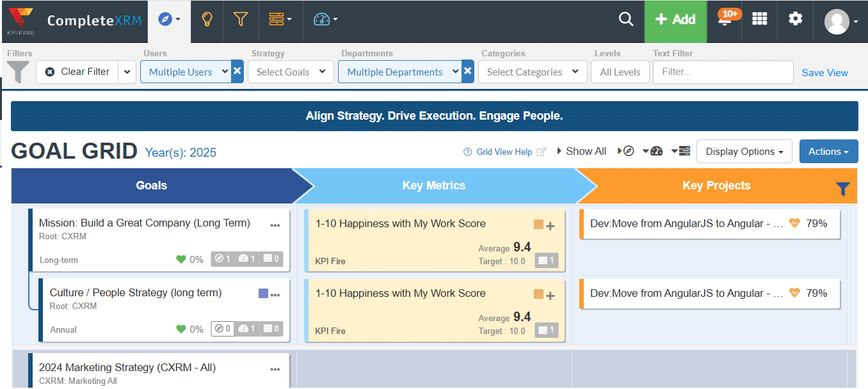This screenshot has height=389, width=868.
Task: Remove the Multiple Users filter with X
Action: point(237,72)
